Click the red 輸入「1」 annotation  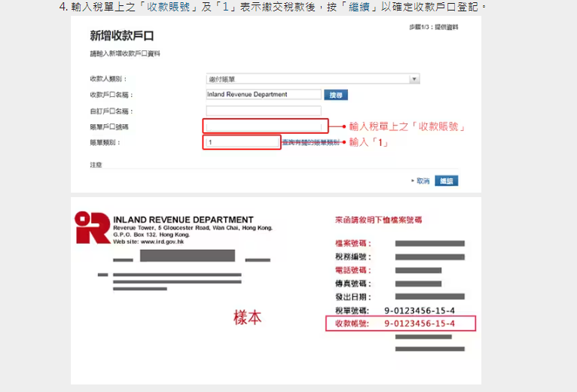point(369,142)
